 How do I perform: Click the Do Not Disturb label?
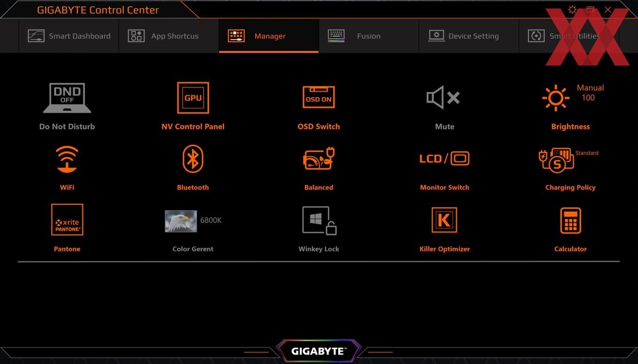click(67, 127)
